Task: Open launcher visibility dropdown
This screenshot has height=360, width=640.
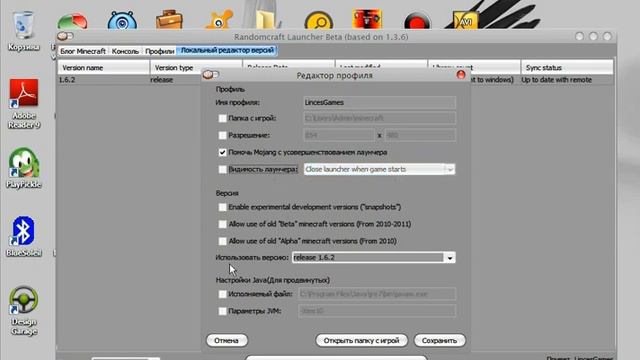Action: point(379,169)
